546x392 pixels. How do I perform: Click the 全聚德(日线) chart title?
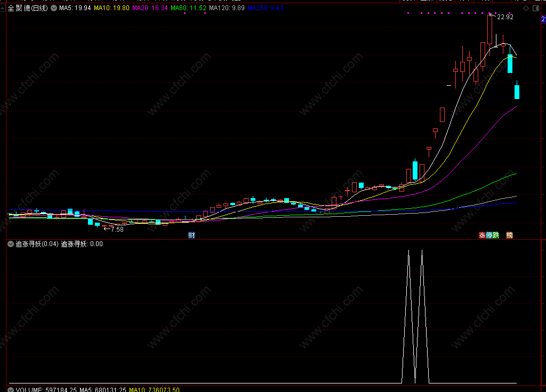coord(28,8)
